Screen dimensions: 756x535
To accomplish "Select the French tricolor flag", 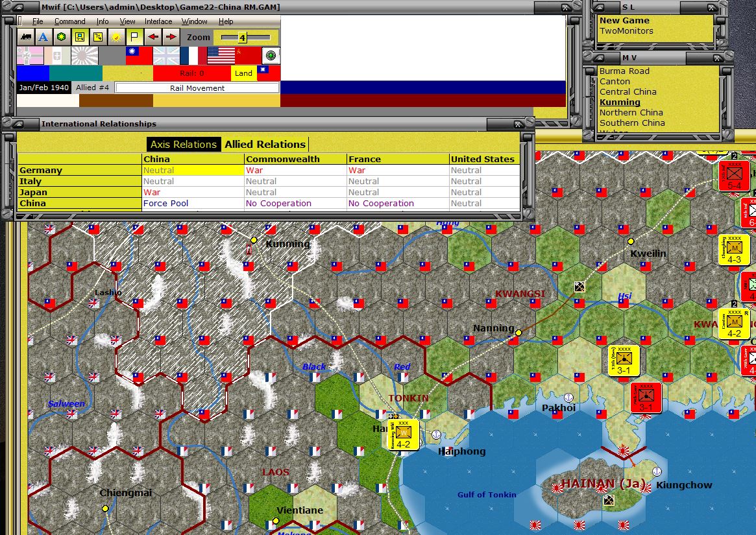I will click(193, 56).
